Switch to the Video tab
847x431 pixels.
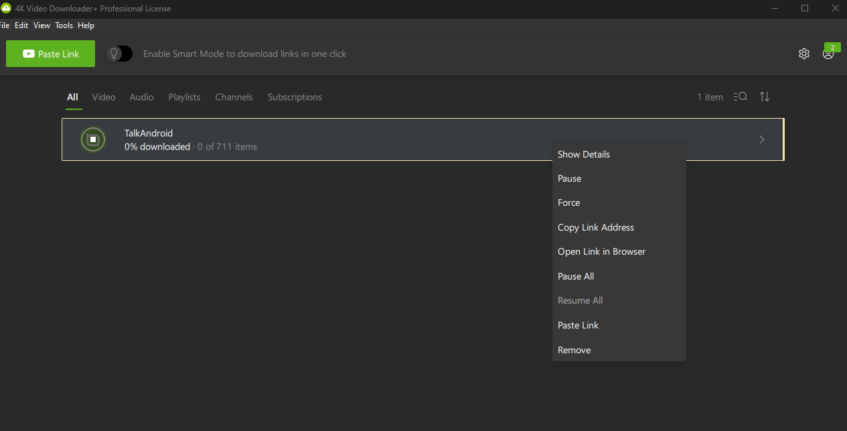[x=103, y=97]
